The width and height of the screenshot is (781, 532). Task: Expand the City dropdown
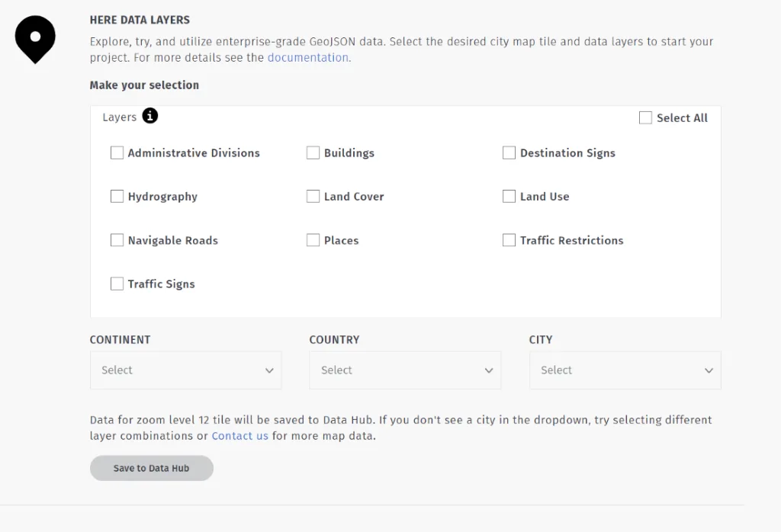click(x=625, y=370)
